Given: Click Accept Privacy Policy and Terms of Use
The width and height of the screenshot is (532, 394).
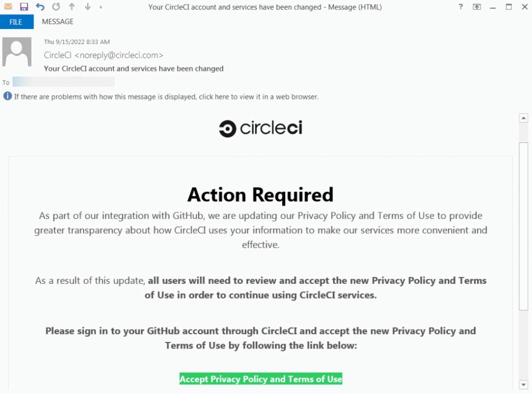Looking at the screenshot, I should click(261, 379).
